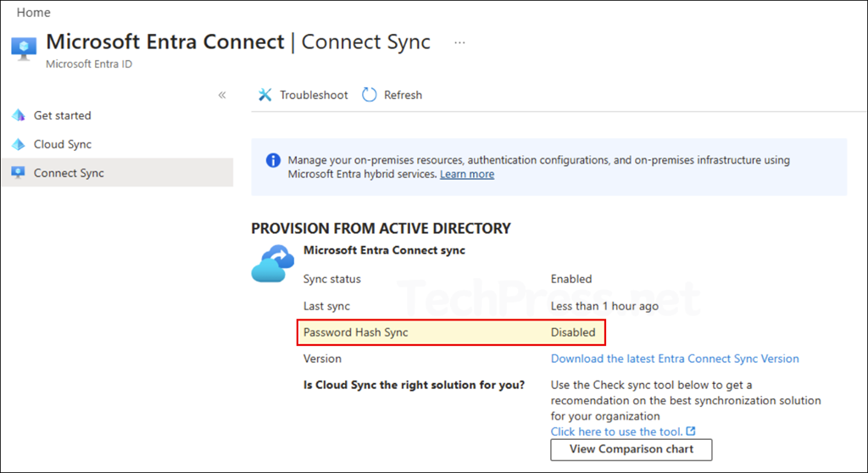Viewport: 868px width, 473px height.
Task: Click the Last sync label
Action: (326, 306)
